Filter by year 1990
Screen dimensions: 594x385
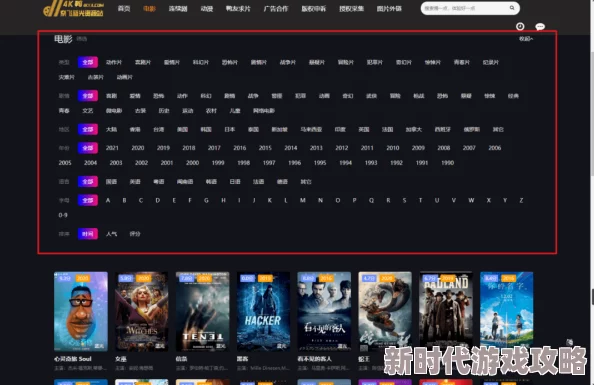[448, 163]
